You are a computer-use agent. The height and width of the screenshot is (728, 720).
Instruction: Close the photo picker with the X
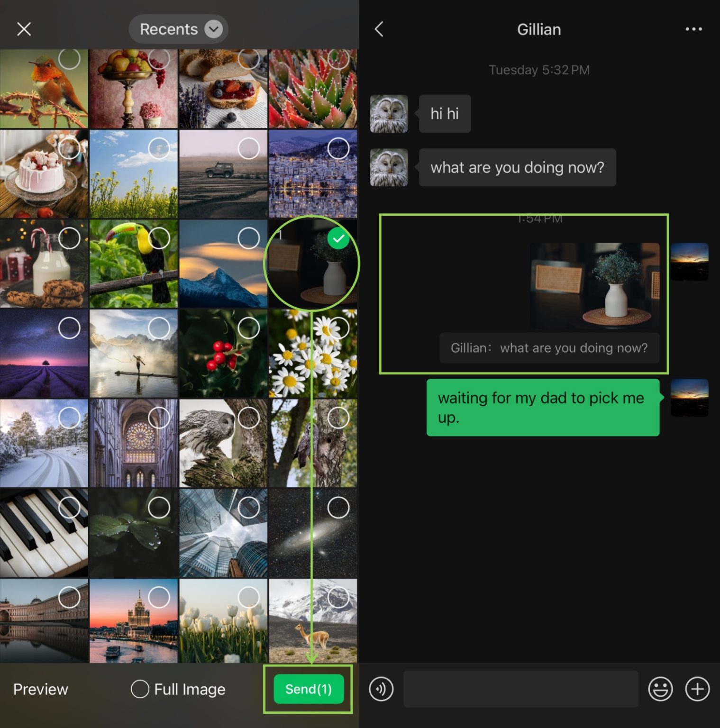pyautogui.click(x=24, y=29)
